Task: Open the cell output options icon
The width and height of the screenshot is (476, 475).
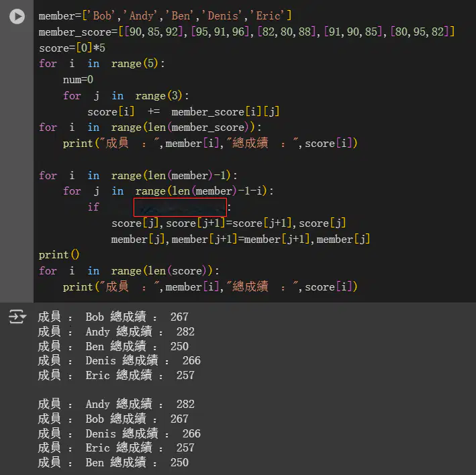Action: pos(17,317)
